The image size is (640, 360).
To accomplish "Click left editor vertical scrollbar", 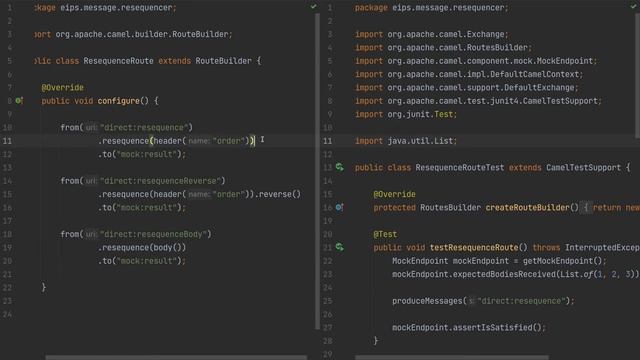I will coord(317,171).
